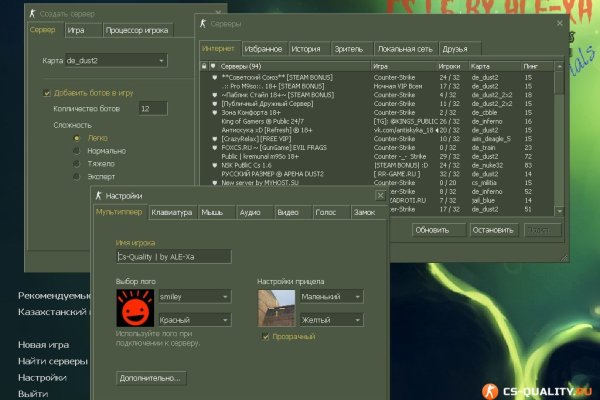Click the red smiley logo preview
The image size is (600, 400).
[133, 308]
